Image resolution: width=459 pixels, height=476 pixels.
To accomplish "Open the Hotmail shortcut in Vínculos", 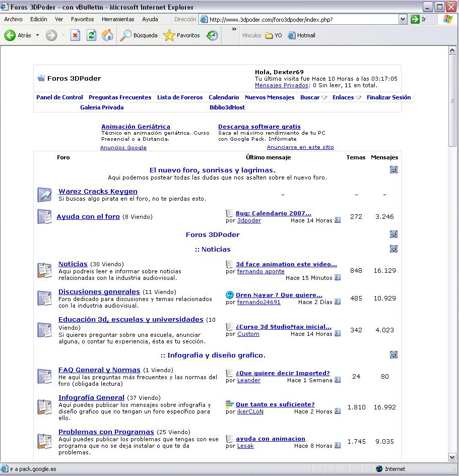I will 301,35.
